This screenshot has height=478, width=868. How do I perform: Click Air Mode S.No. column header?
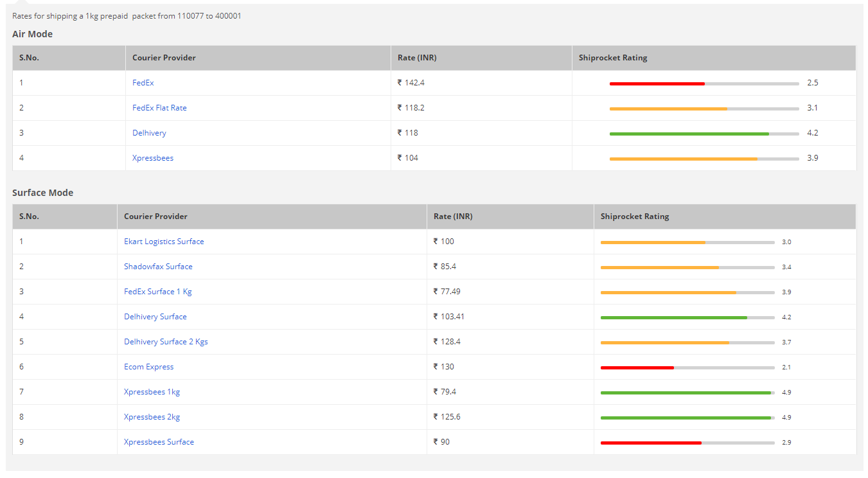tap(69, 58)
